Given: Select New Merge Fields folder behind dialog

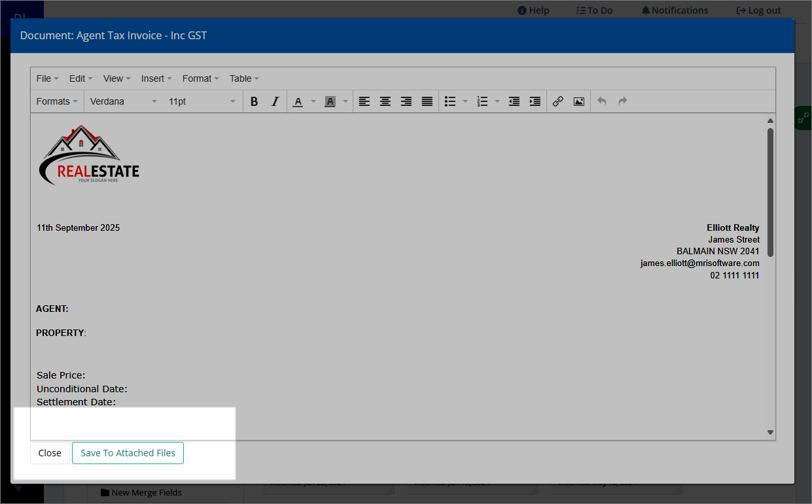Looking at the screenshot, I should pyautogui.click(x=141, y=493).
